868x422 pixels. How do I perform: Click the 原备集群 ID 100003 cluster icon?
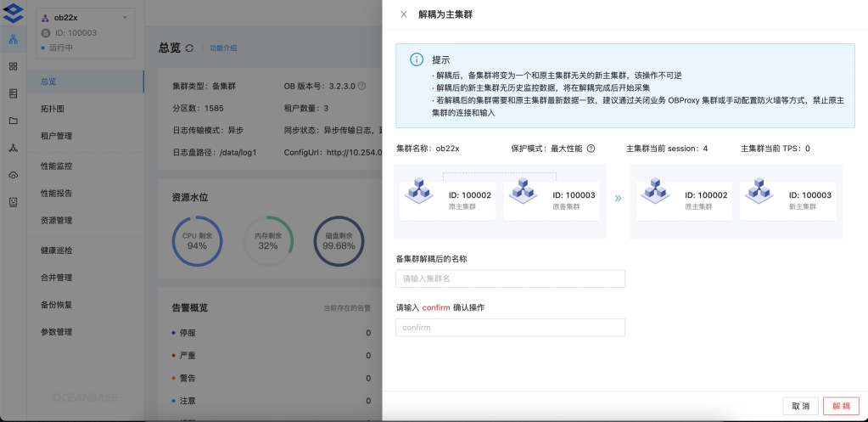(524, 189)
